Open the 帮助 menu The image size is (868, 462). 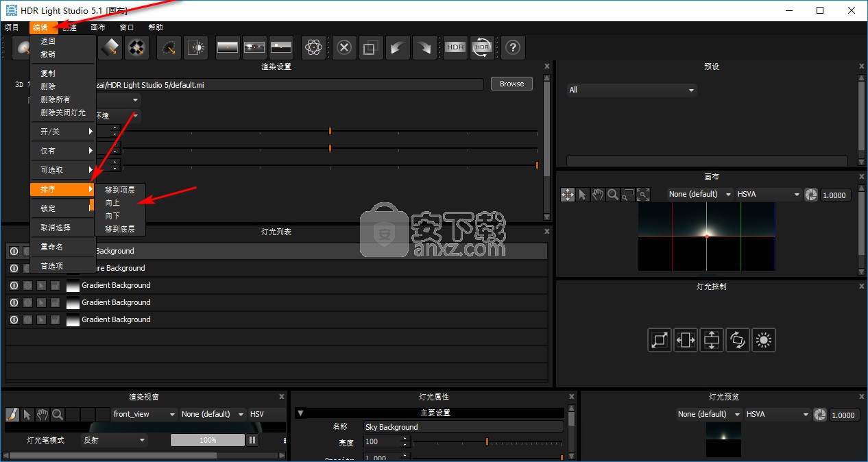[156, 27]
